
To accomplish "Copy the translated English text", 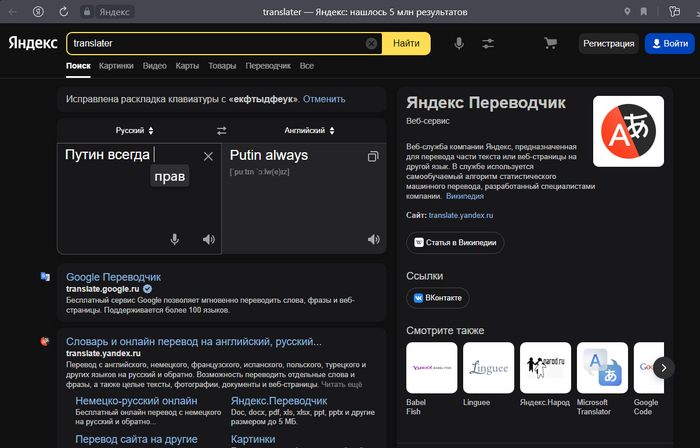I will tap(373, 156).
